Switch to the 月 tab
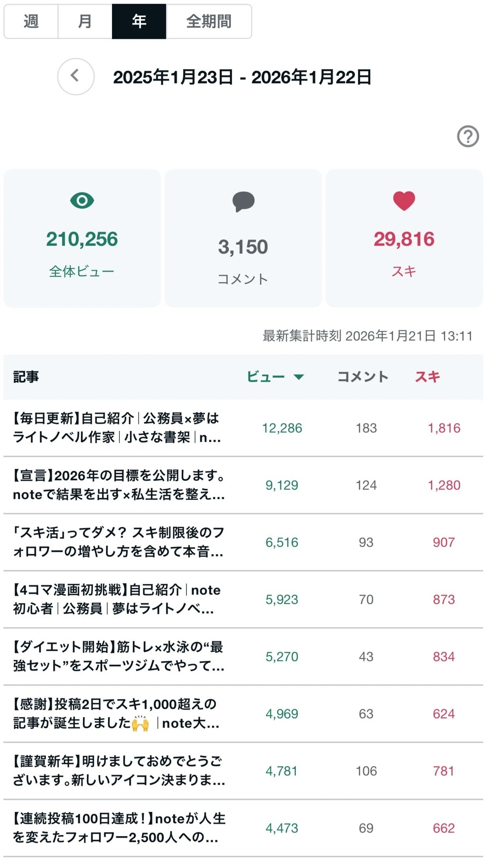 (x=85, y=21)
